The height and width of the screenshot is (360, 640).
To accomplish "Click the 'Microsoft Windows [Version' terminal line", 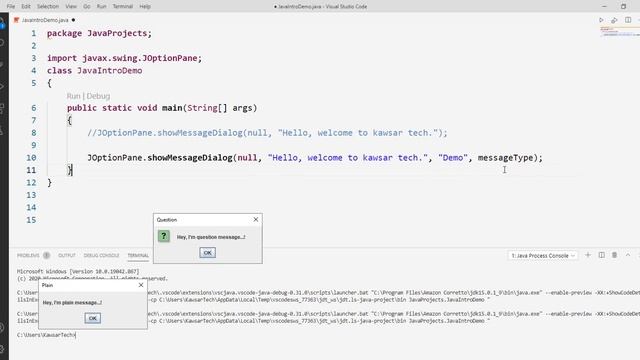I will pyautogui.click(x=78, y=271).
